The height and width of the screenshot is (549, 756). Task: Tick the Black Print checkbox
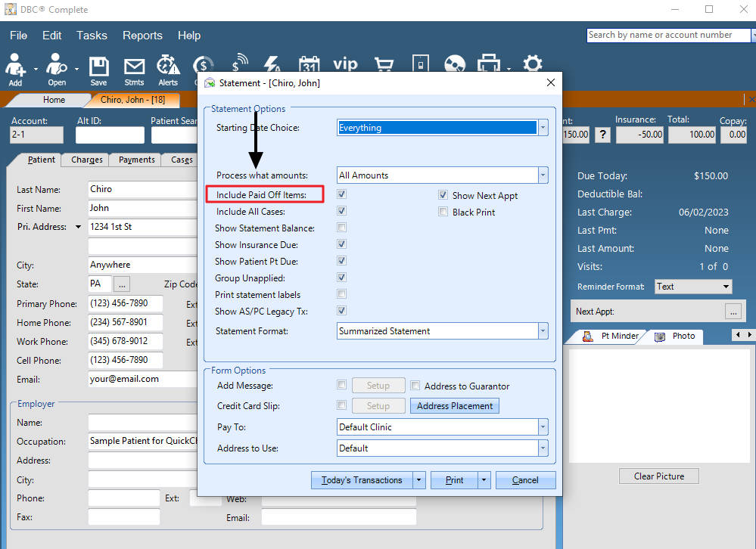443,212
